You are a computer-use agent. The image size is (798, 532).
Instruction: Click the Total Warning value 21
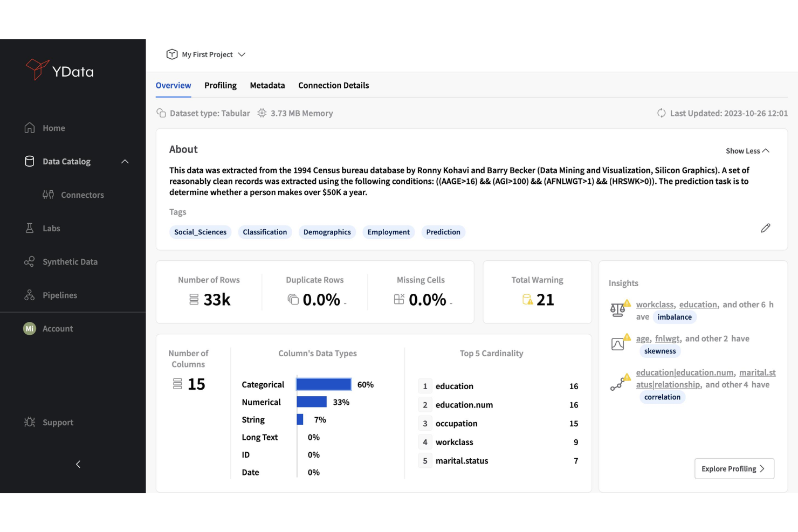tap(545, 299)
